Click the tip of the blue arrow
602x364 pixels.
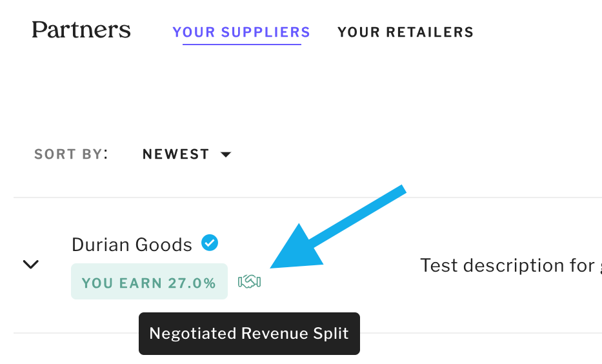274,265
